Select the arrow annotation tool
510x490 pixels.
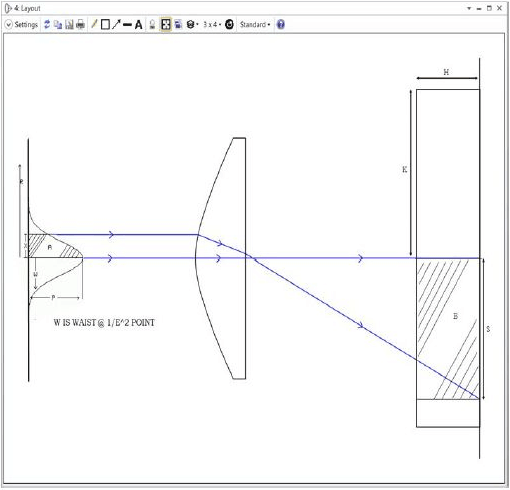click(116, 24)
